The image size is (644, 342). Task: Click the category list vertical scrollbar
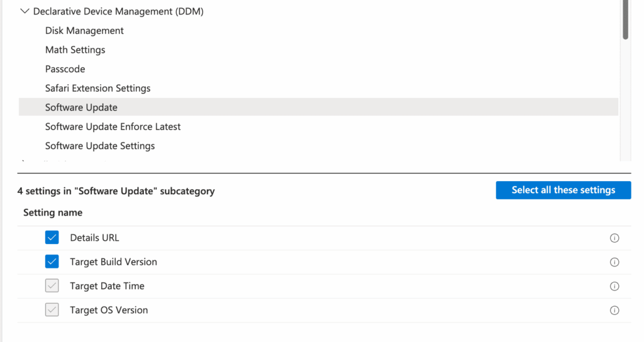point(625,20)
